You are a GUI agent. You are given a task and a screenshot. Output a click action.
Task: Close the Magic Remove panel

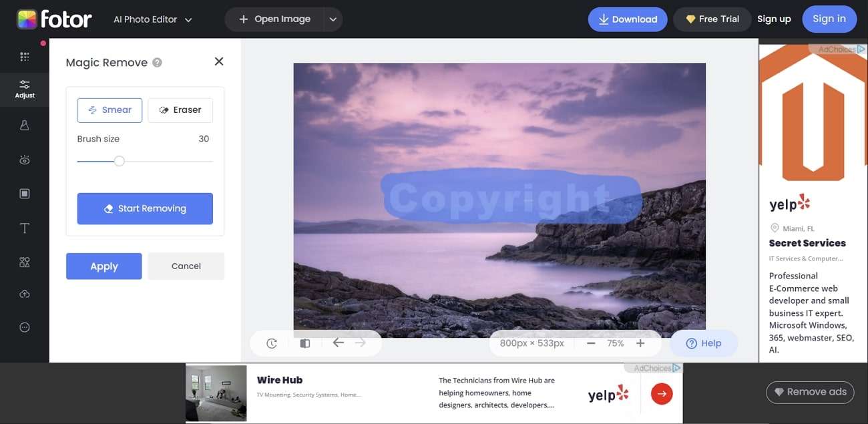[x=218, y=61]
